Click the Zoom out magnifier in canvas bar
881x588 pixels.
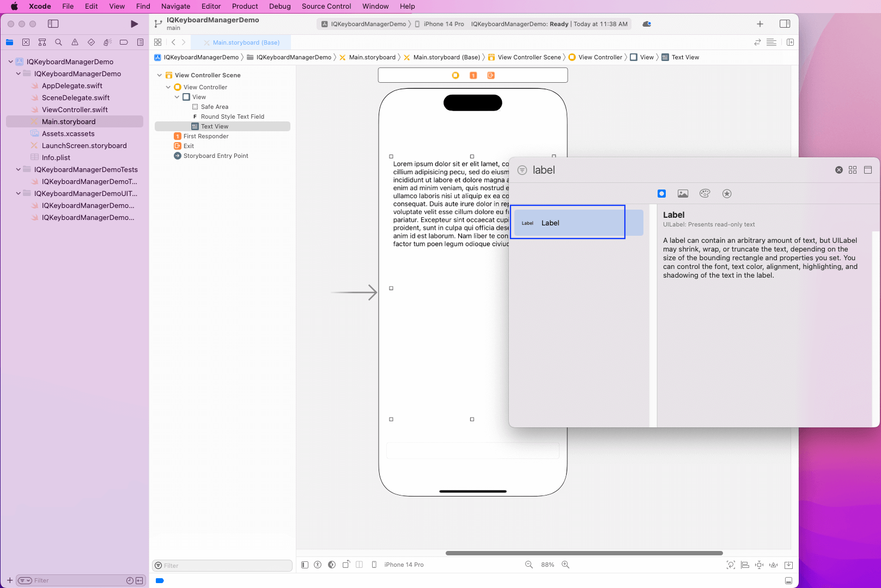(x=528, y=565)
